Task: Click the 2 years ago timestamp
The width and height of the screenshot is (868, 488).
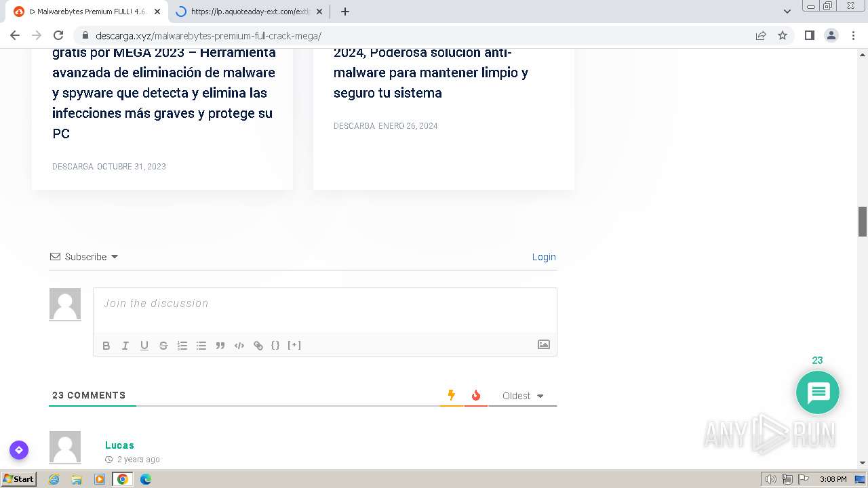Action: click(138, 460)
